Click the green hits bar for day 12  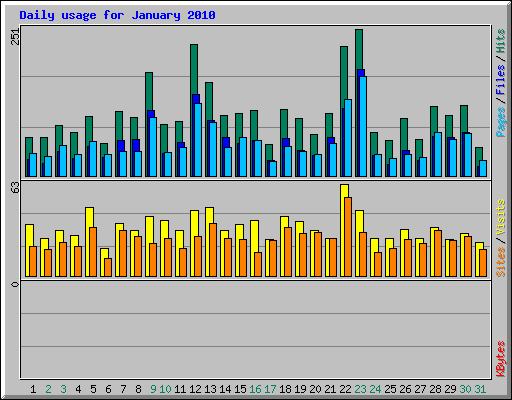[194, 69]
